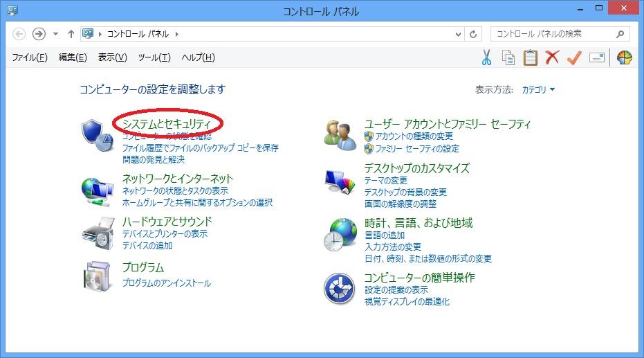Click the shield System and Security icon
The image size is (644, 358).
98,135
